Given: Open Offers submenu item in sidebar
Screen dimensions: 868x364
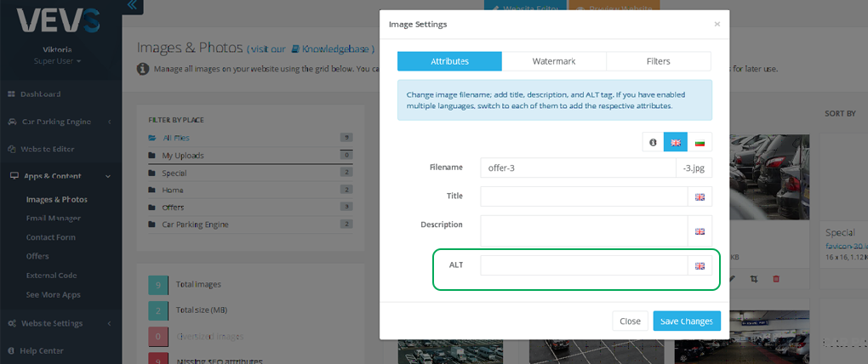Looking at the screenshot, I should point(37,256).
